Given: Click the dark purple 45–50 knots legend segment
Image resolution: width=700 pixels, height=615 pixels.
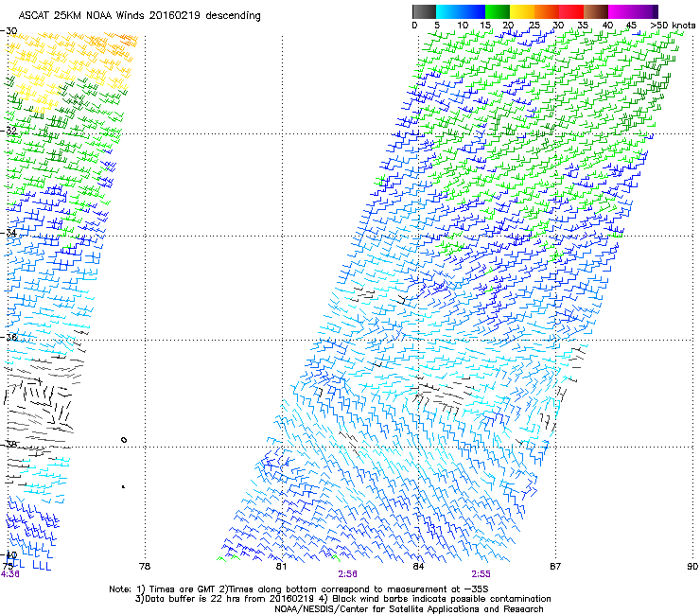Looking at the screenshot, I should [645, 11].
